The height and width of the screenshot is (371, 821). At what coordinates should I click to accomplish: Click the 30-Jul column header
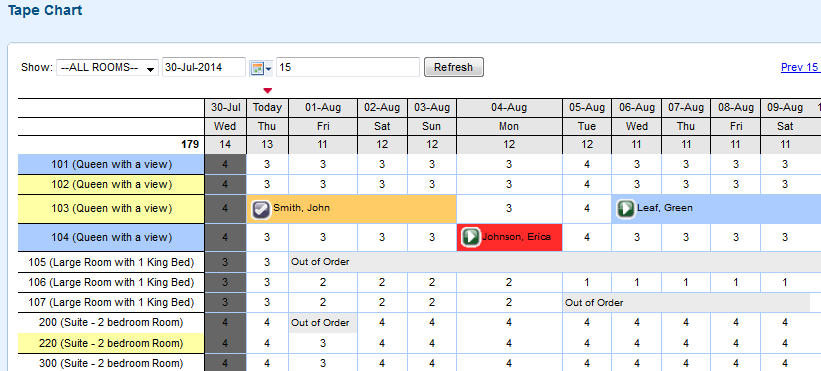[x=226, y=108]
